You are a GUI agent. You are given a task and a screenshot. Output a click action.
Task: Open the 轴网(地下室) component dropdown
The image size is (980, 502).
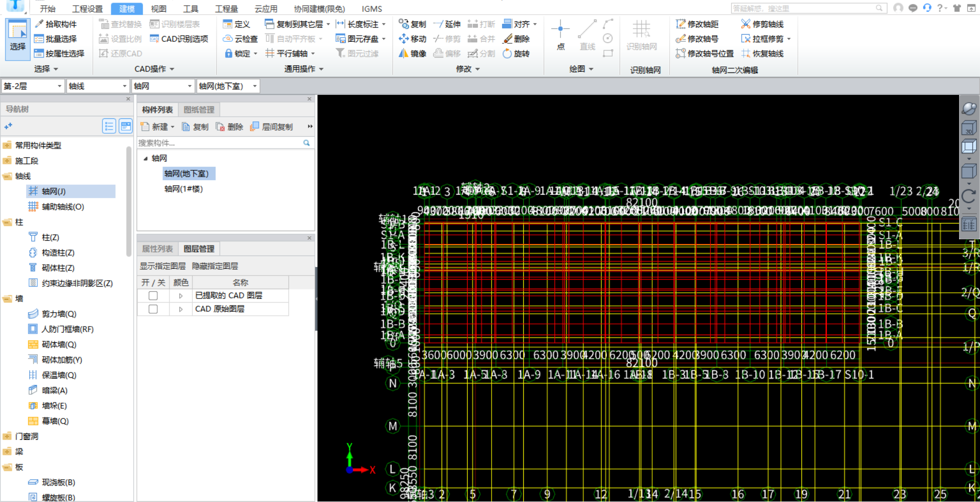click(x=228, y=86)
